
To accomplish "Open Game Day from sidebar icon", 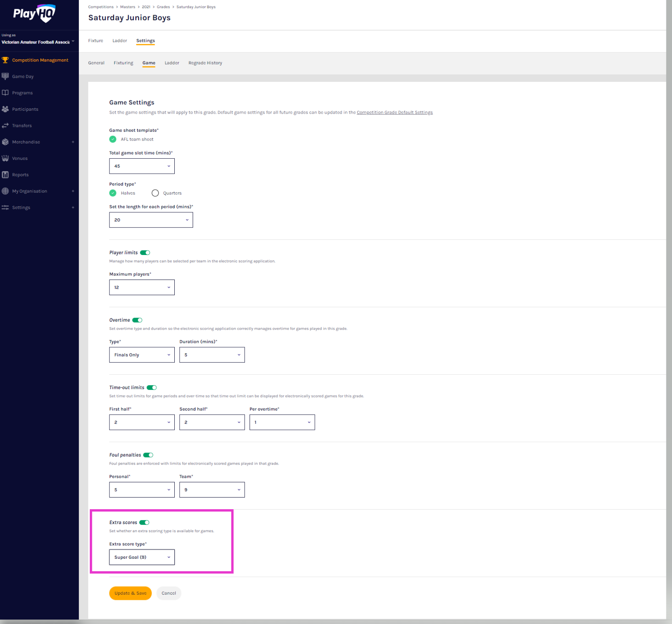I will click(x=5, y=76).
